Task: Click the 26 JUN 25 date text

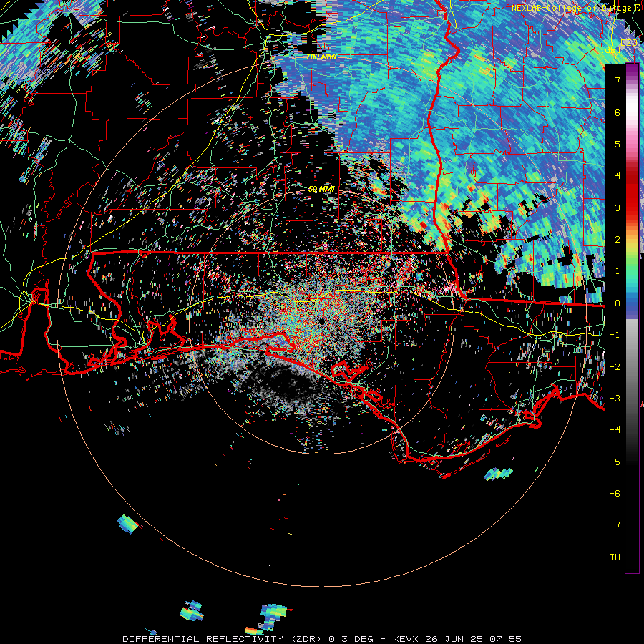Action: click(453, 639)
